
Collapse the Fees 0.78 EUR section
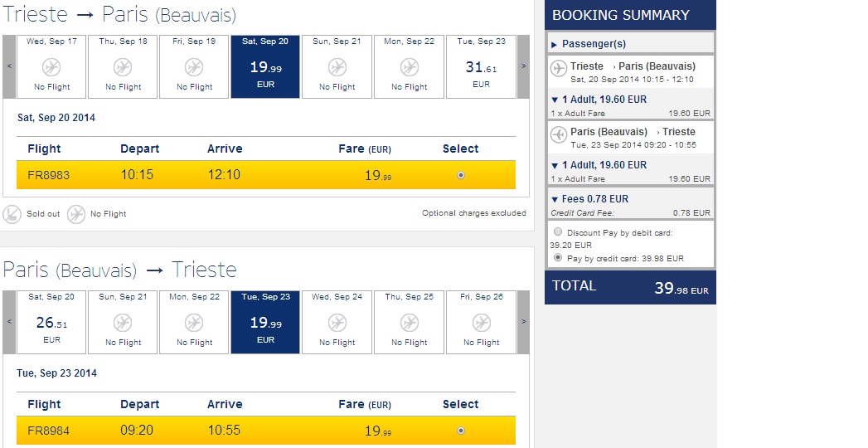[x=555, y=199]
